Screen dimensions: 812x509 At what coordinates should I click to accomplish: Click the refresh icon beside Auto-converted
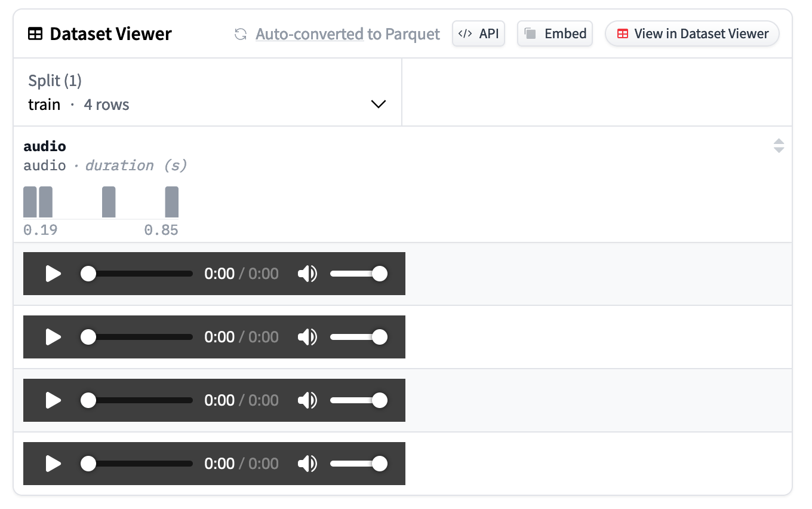coord(241,34)
